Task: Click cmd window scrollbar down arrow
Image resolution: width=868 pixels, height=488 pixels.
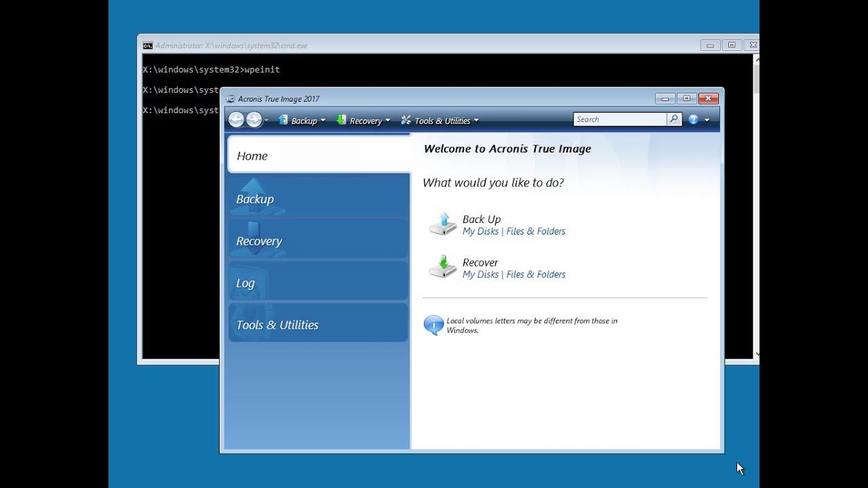Action: click(757, 353)
